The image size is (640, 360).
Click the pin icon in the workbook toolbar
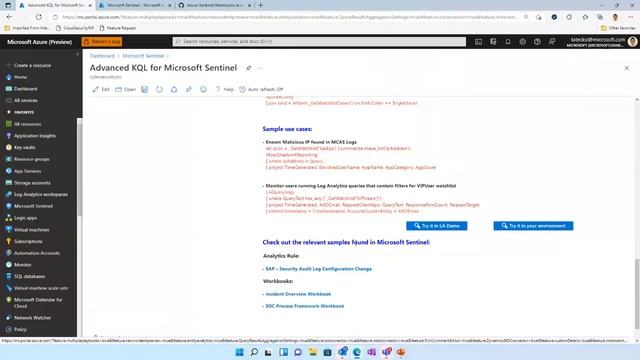(189, 89)
